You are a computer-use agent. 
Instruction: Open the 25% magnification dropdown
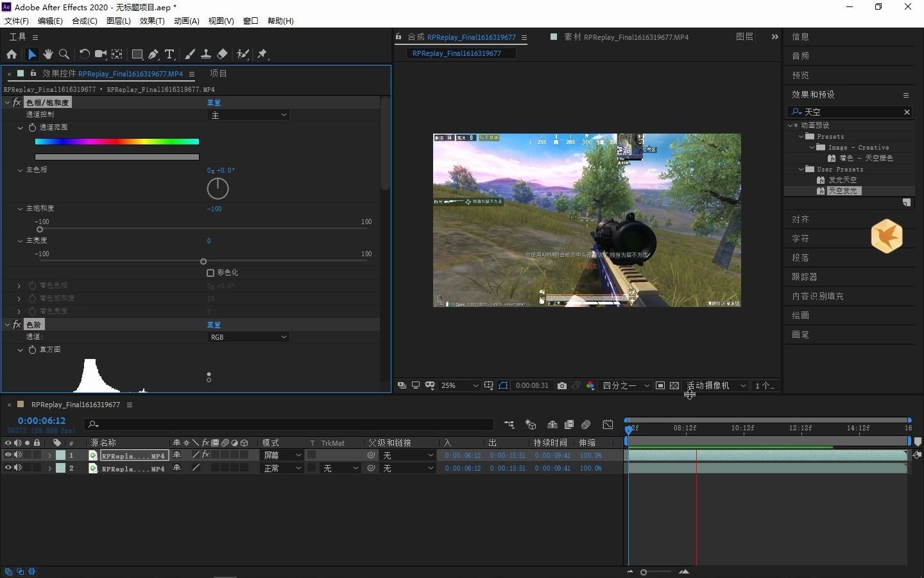pyautogui.click(x=460, y=385)
